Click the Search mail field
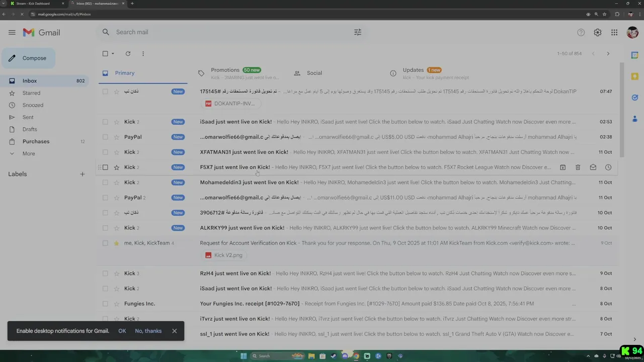This screenshot has height=362, width=644. click(231, 32)
